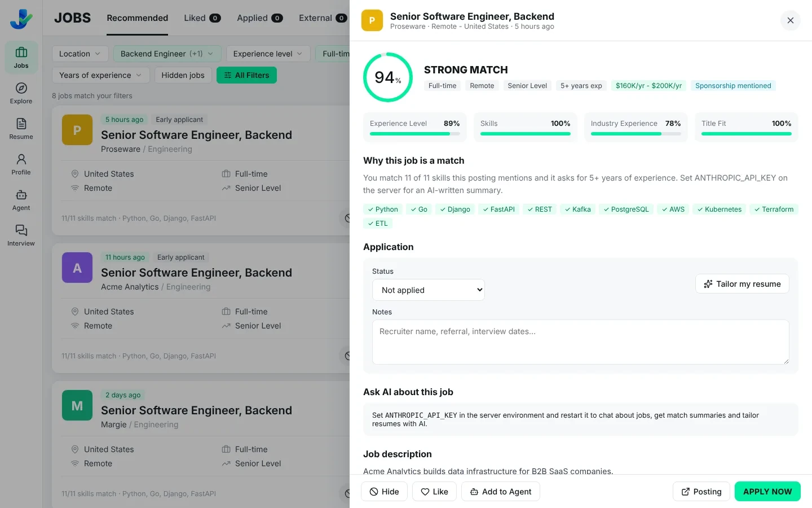Hide this job
Image resolution: width=812 pixels, height=508 pixels.
pyautogui.click(x=384, y=492)
